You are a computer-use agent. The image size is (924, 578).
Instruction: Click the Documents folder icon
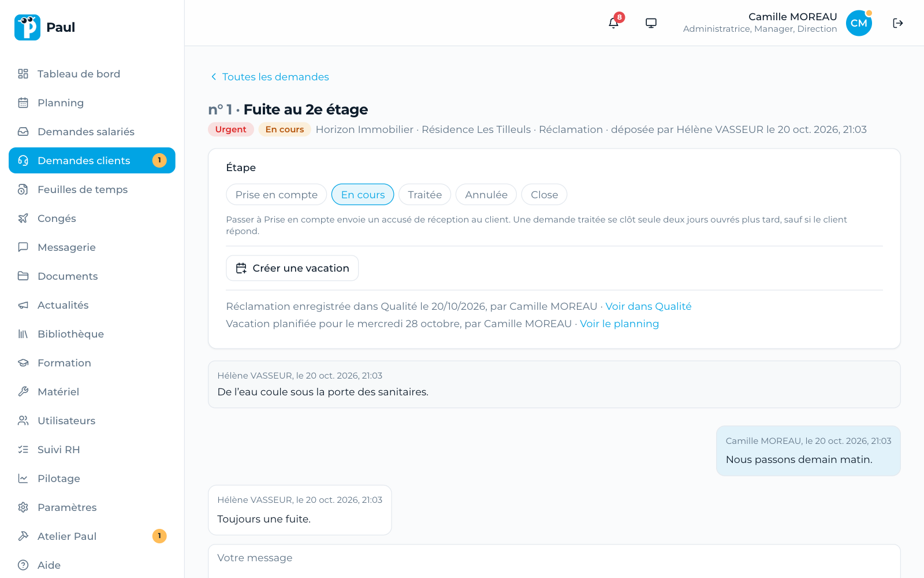tap(23, 276)
